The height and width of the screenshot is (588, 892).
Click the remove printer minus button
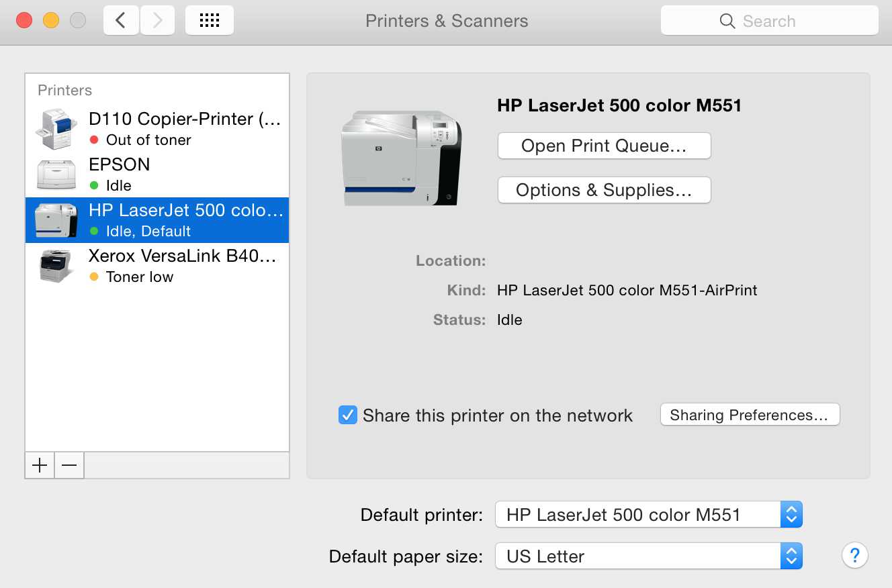pyautogui.click(x=69, y=465)
